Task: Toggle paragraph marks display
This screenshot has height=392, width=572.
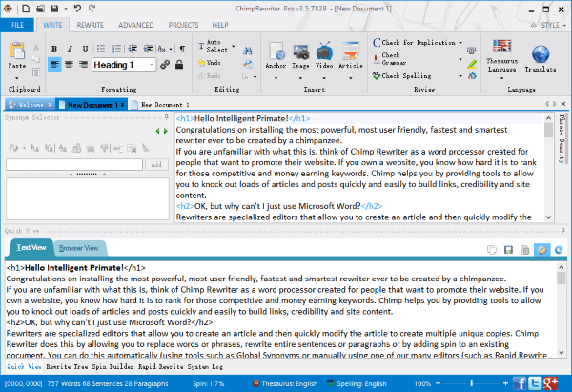Action: (x=182, y=49)
